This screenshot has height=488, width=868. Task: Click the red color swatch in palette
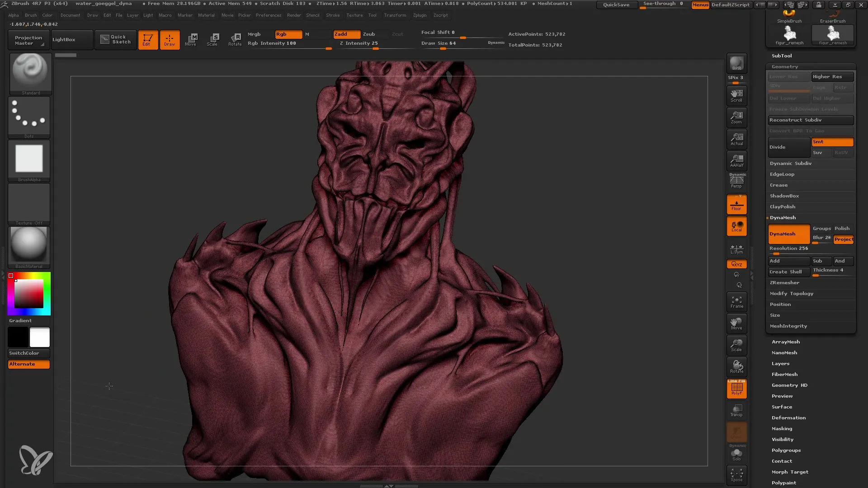11,275
